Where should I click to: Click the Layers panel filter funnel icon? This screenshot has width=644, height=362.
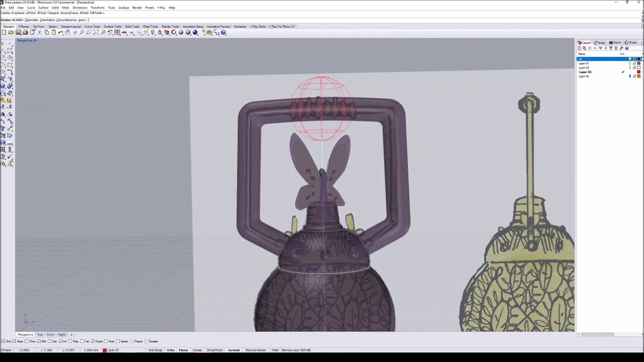click(611, 48)
